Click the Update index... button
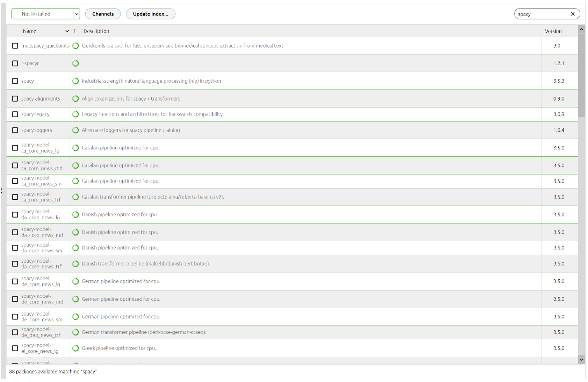This screenshot has height=382, width=588. pos(151,14)
